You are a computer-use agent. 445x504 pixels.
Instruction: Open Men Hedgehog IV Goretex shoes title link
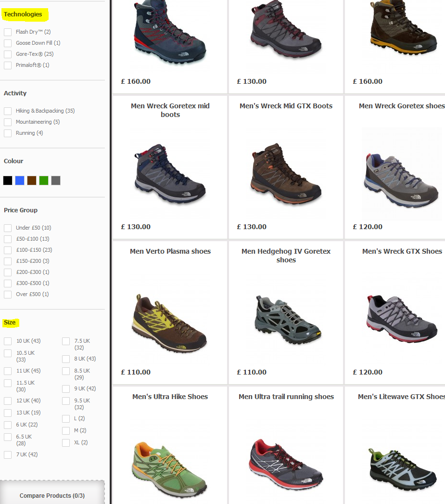click(286, 256)
